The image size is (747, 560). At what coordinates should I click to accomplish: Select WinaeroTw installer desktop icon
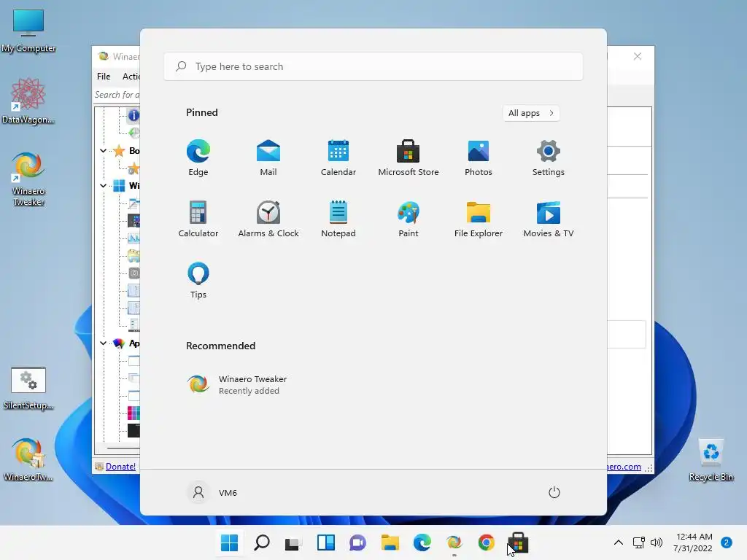pyautogui.click(x=28, y=459)
